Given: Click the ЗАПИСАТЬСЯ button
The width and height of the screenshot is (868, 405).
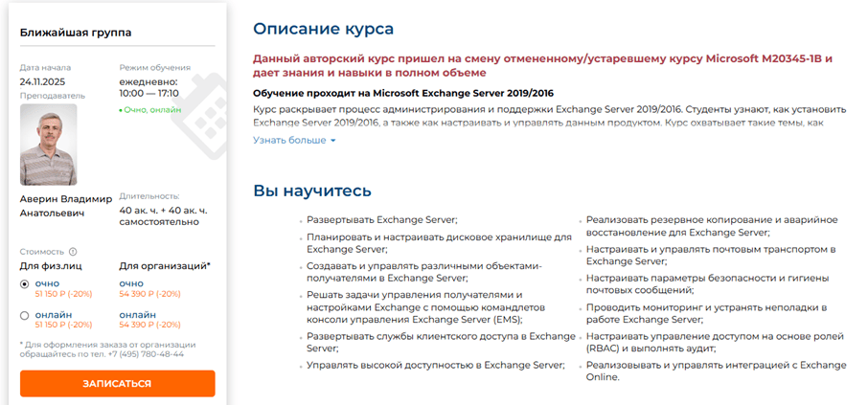Looking at the screenshot, I should (x=117, y=383).
